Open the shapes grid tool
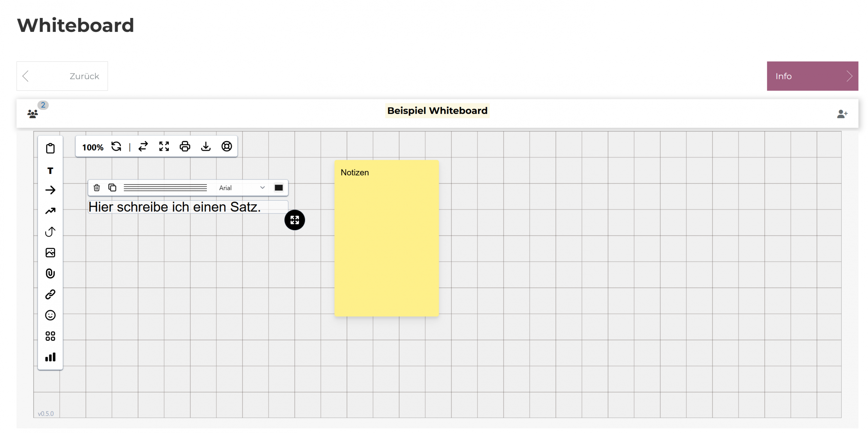 [x=50, y=336]
